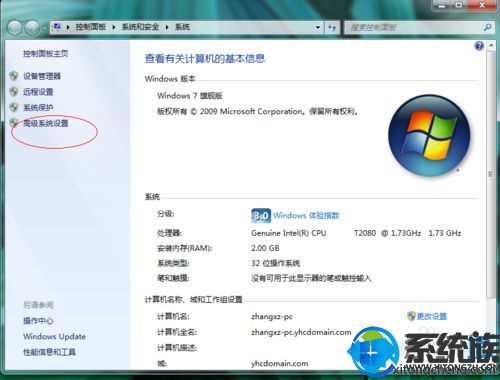Click the refresh button beside address bar
This screenshot has height=380, width=500.
coord(332,27)
